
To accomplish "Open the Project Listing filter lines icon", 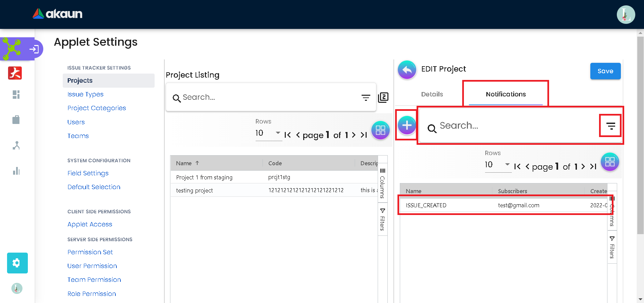I will [x=366, y=97].
